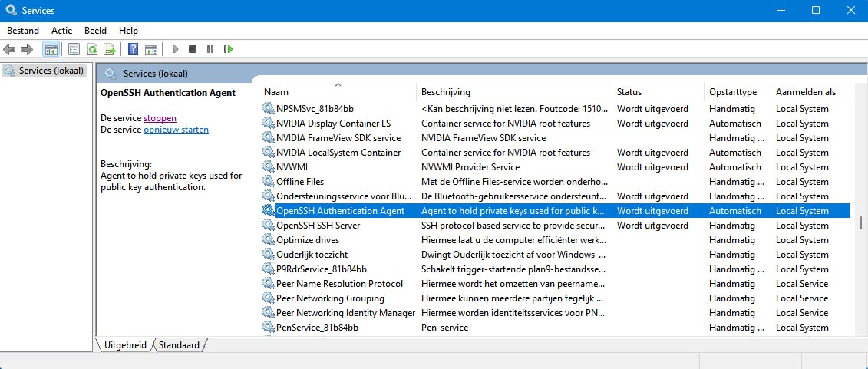Stop the service with the square icon

pyautogui.click(x=193, y=49)
